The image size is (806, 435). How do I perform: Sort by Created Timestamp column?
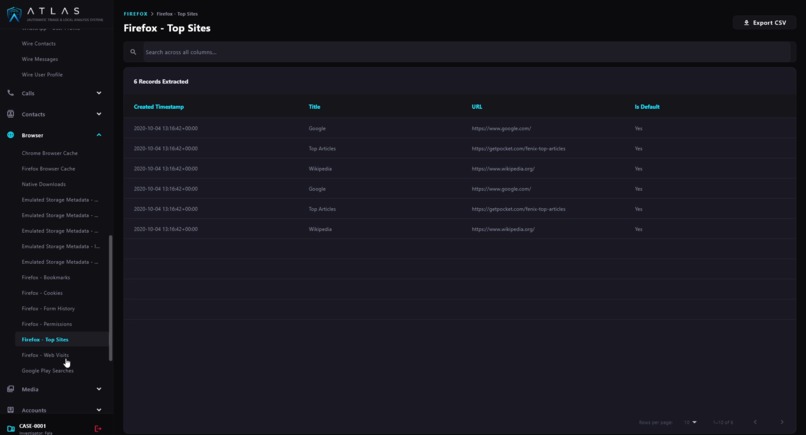point(158,107)
